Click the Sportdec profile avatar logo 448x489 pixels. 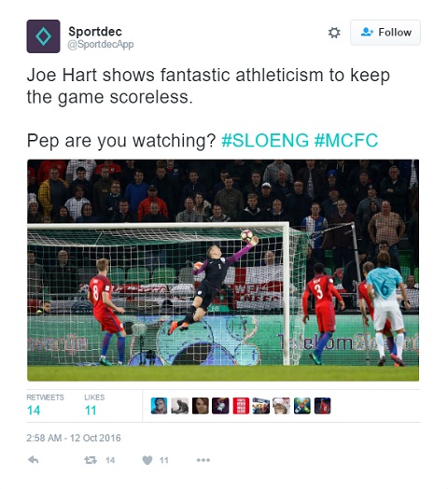(43, 36)
